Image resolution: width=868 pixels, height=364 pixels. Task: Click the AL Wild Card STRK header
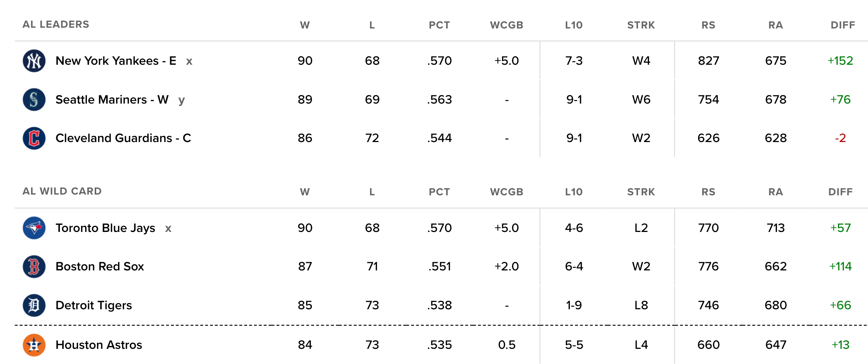641,192
